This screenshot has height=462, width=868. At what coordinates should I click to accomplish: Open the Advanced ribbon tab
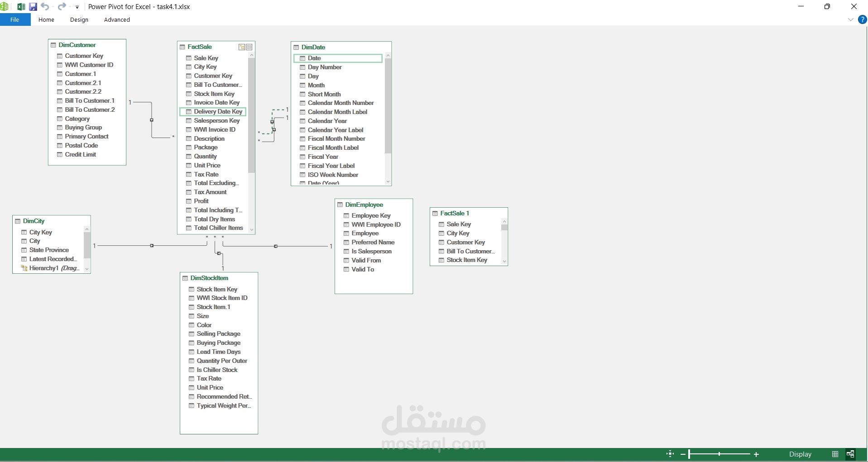[x=117, y=19]
